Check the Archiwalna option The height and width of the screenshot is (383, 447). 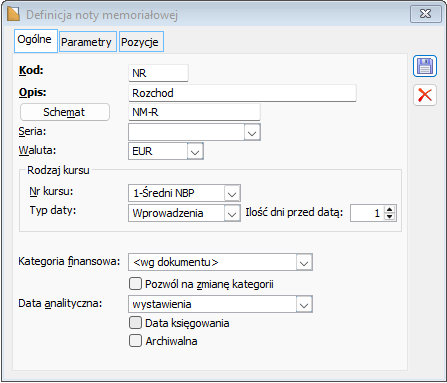[x=135, y=341]
